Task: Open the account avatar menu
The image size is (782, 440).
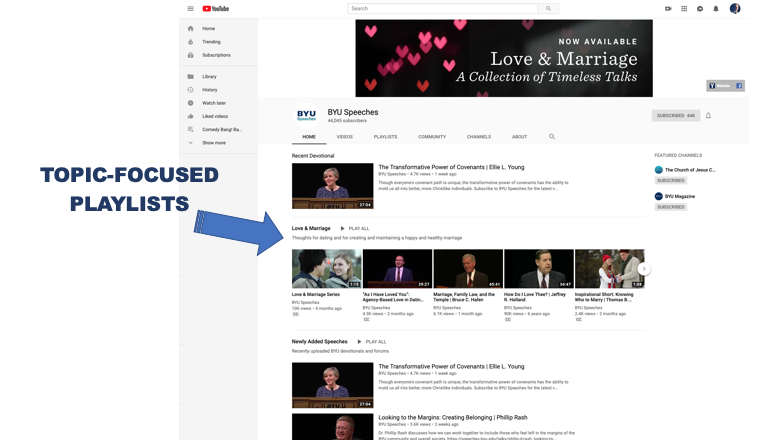Action: tap(735, 8)
